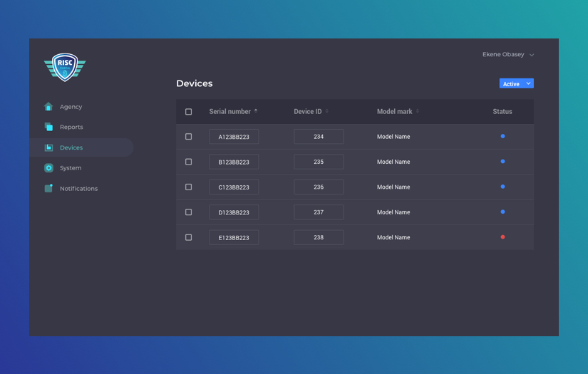Click the RISC Portal shield logo

[65, 67]
